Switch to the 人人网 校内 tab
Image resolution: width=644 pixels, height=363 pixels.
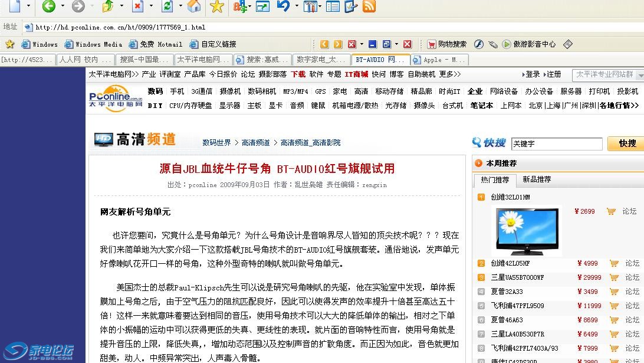(86, 60)
